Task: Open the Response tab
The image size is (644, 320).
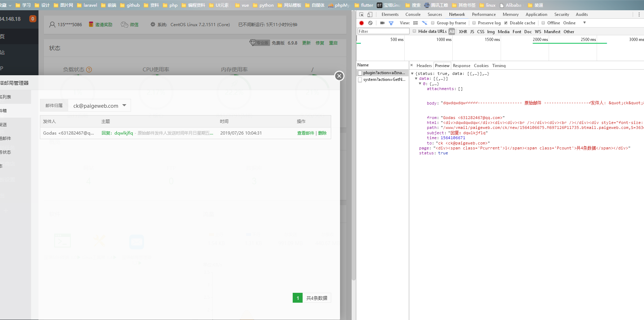Action: pyautogui.click(x=461, y=66)
